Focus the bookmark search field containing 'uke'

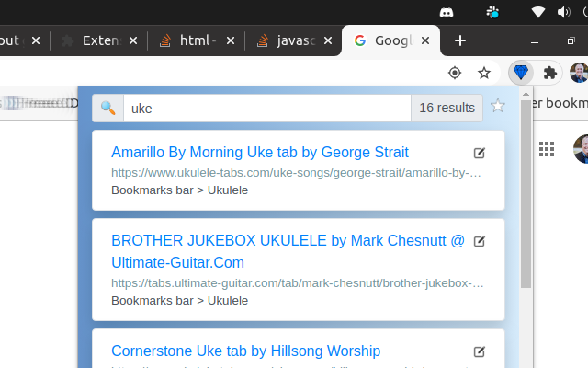267,109
